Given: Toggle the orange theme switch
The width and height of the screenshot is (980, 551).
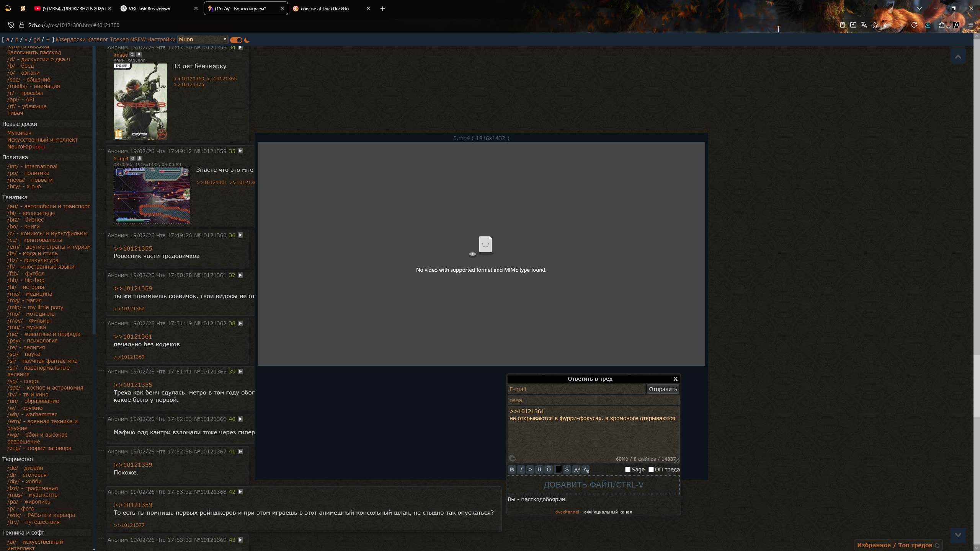Looking at the screenshot, I should 236,40.
